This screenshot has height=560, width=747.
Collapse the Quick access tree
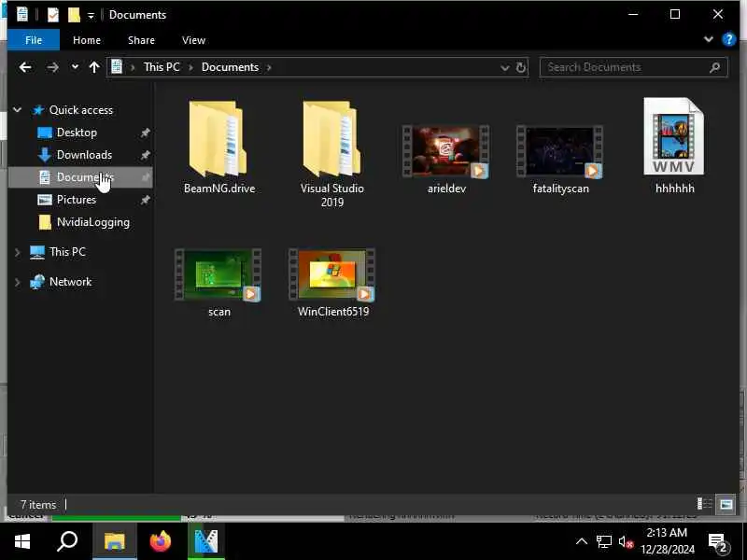(17, 110)
